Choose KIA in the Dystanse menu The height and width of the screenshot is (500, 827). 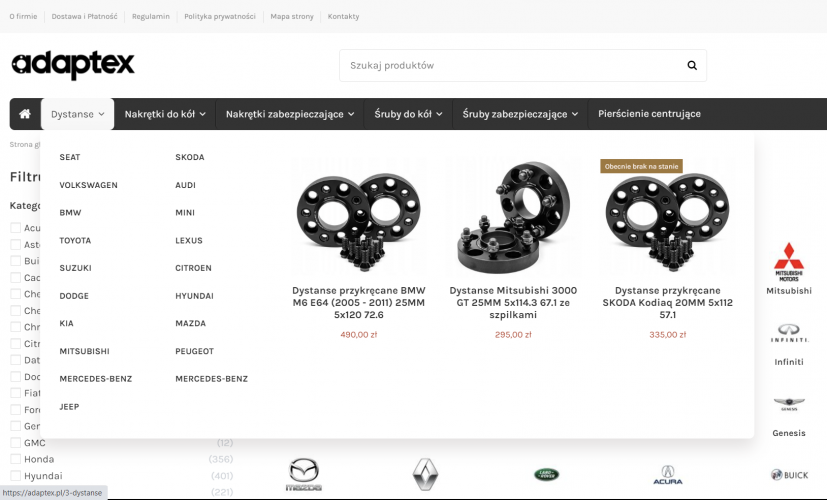[x=66, y=323]
